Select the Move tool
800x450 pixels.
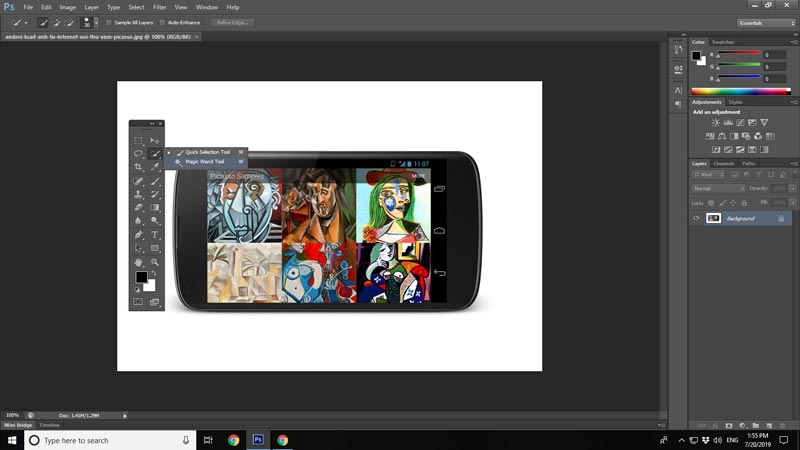click(155, 140)
